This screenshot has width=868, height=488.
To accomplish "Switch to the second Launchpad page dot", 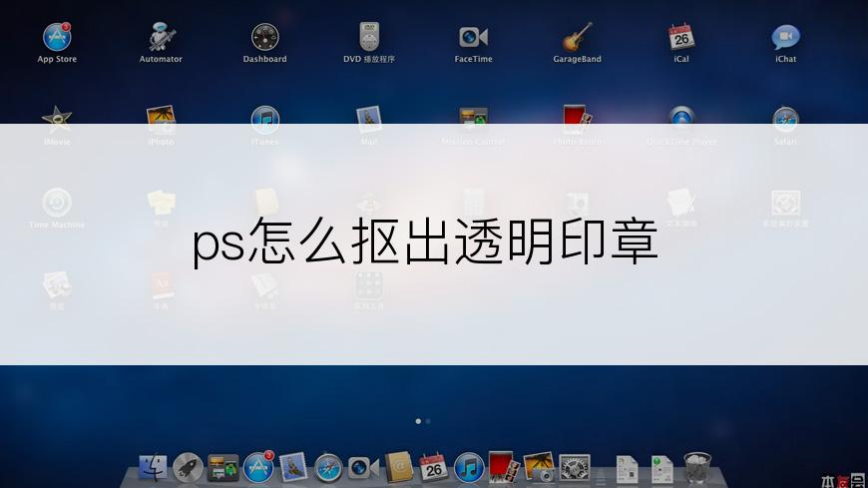I will pos(428,421).
